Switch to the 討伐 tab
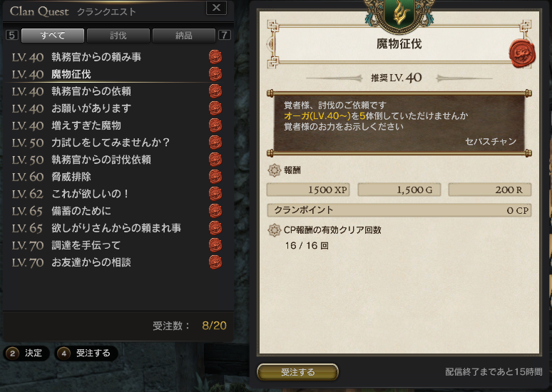 click(118, 36)
